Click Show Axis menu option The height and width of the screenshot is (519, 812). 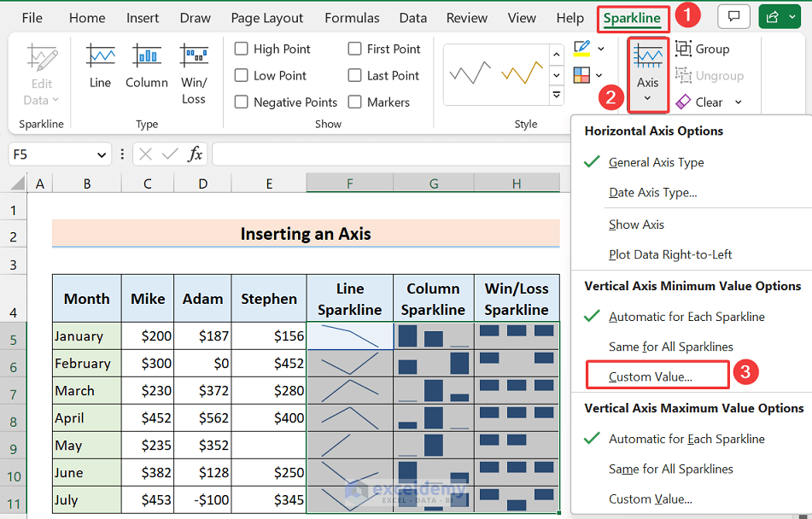pos(636,225)
